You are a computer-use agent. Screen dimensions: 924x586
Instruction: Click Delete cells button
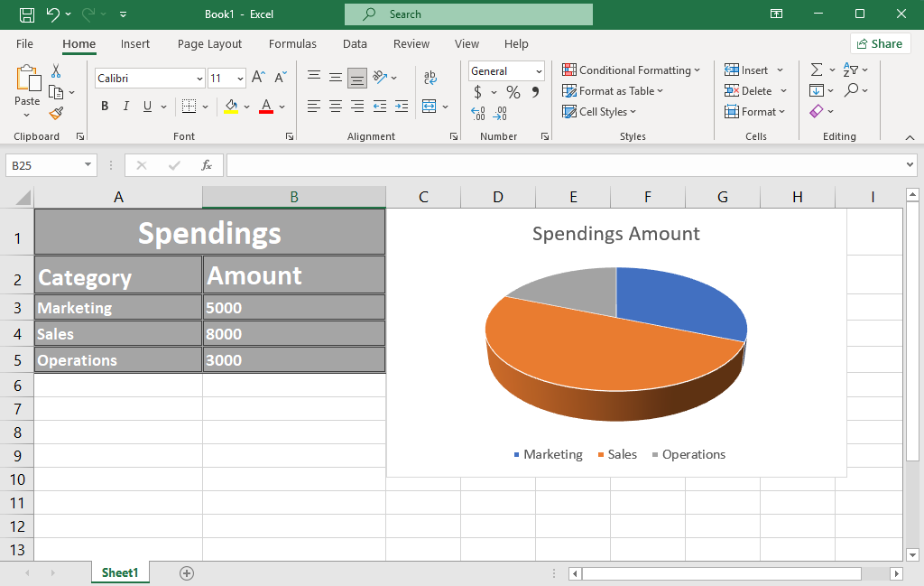(x=748, y=91)
